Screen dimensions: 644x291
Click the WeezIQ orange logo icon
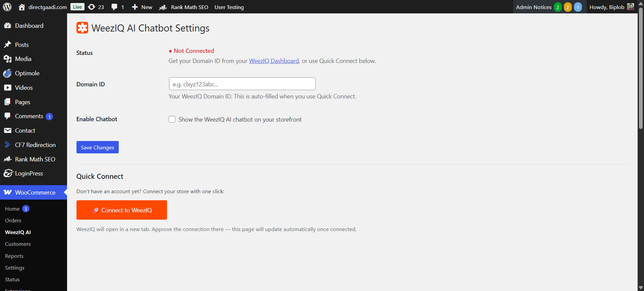point(83,28)
